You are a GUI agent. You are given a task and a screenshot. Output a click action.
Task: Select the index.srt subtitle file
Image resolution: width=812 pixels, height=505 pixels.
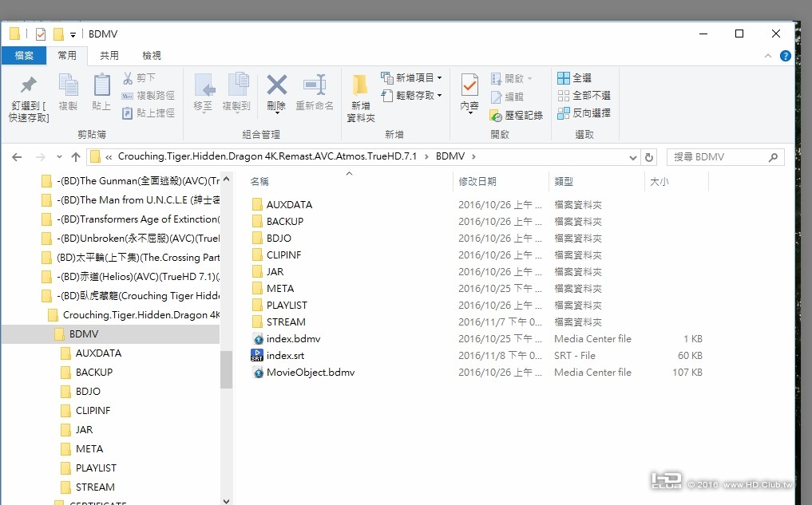[x=285, y=356]
